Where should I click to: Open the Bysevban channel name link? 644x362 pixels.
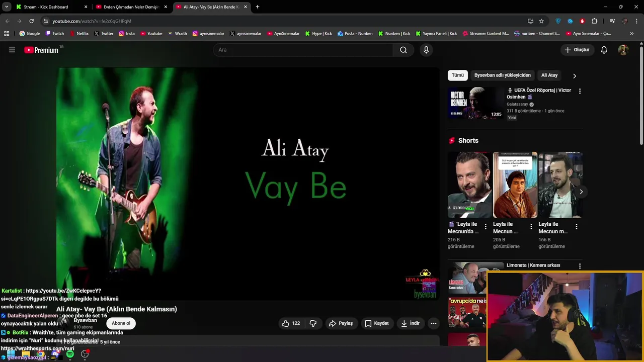(x=85, y=320)
